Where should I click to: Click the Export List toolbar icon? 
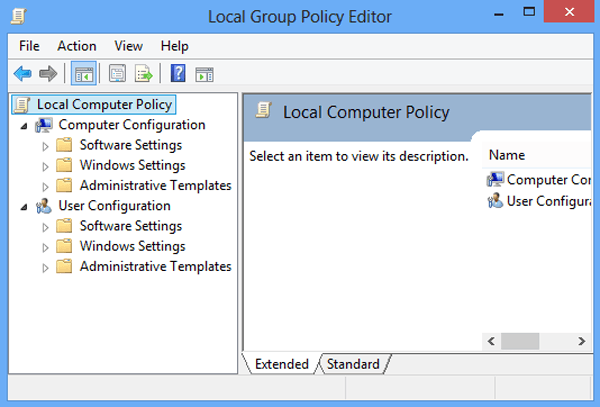[x=143, y=73]
